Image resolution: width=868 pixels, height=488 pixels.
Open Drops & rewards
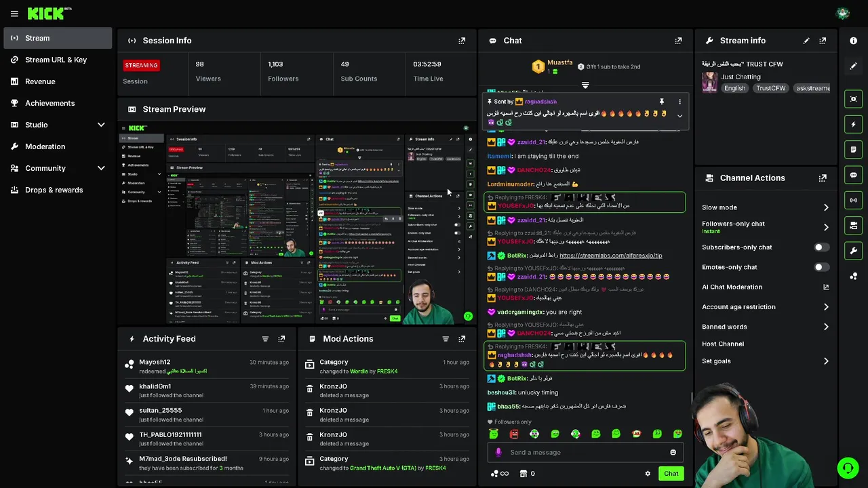(58, 190)
